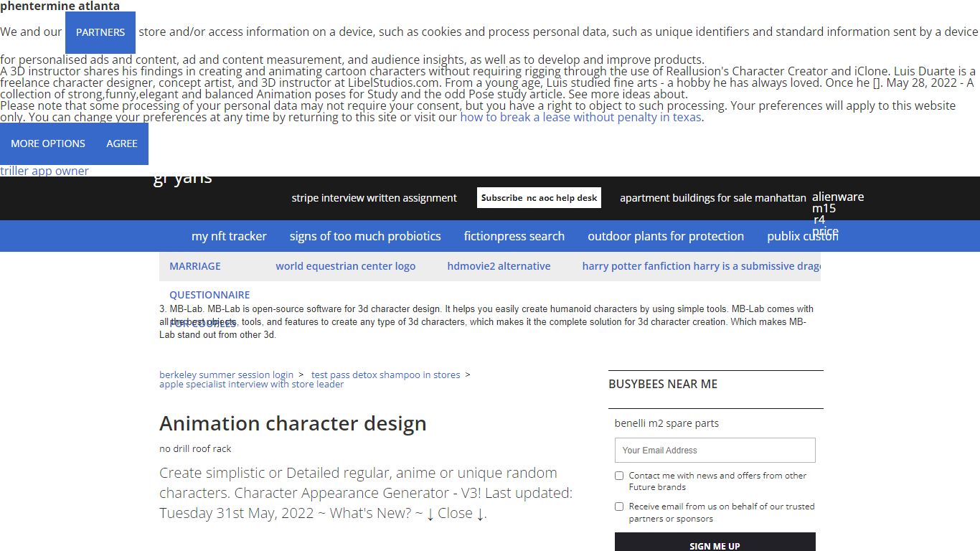The height and width of the screenshot is (551, 980).
Task: Click the 'no drill roof rack' text
Action: (x=195, y=448)
